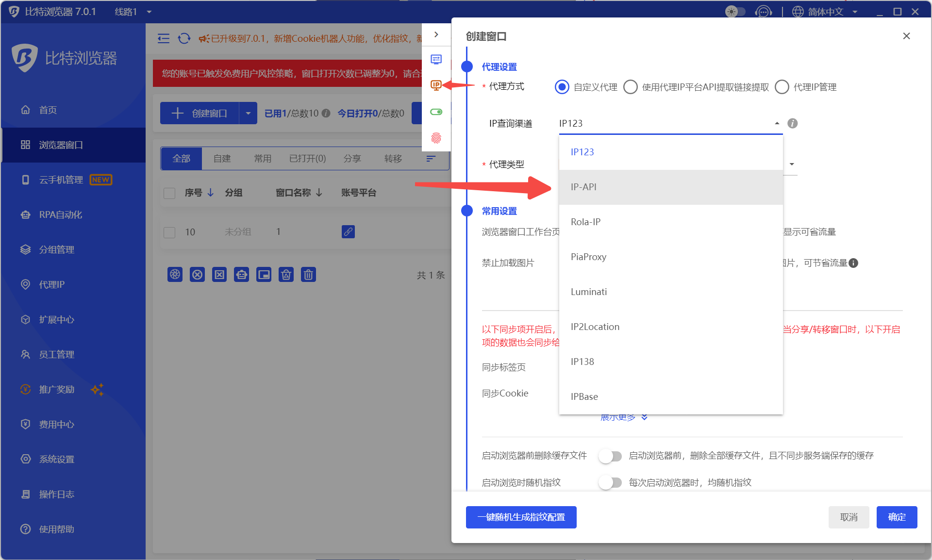
Task: Jump to fingerprint settings icon
Action: pos(436,138)
